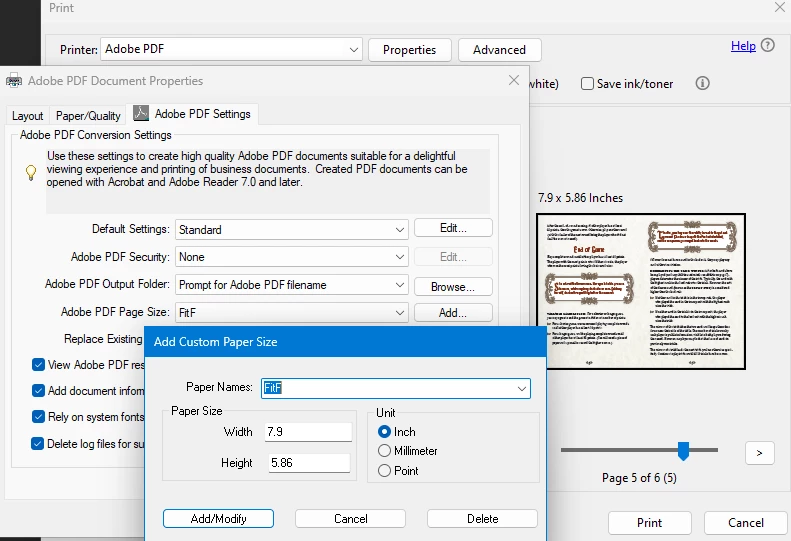Click Browse for output folder
This screenshot has width=791, height=541.
453,287
